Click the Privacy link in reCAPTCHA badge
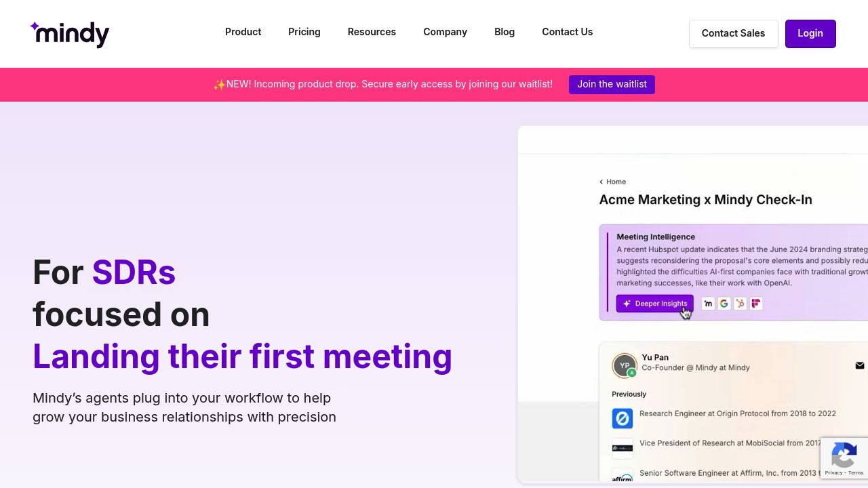This screenshot has height=488, width=868. (833, 472)
